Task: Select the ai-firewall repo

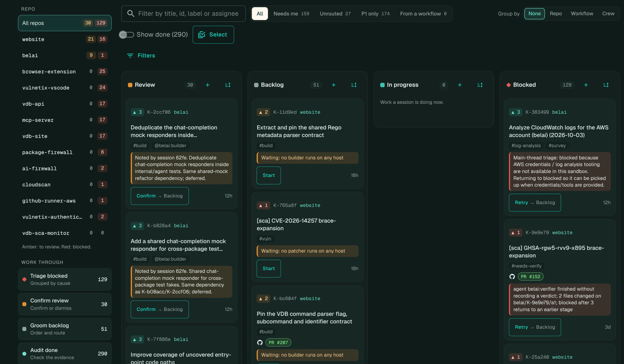Action: tap(65, 168)
